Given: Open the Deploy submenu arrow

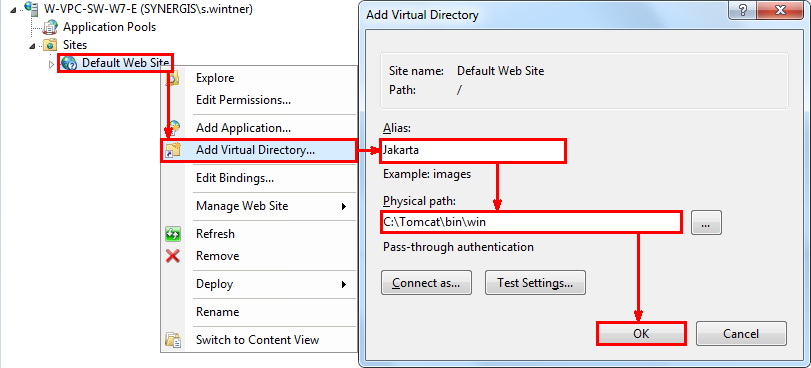Looking at the screenshot, I should coord(343,284).
